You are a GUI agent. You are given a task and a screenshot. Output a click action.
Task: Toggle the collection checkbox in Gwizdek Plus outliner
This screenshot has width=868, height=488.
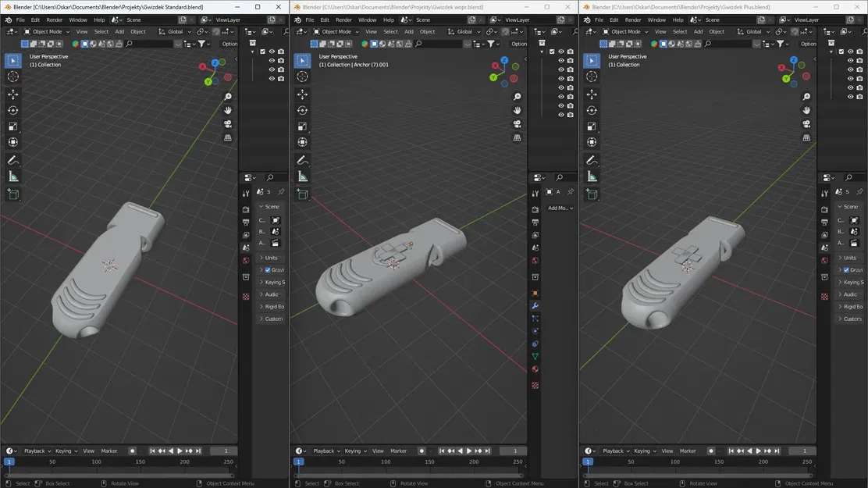click(x=841, y=52)
